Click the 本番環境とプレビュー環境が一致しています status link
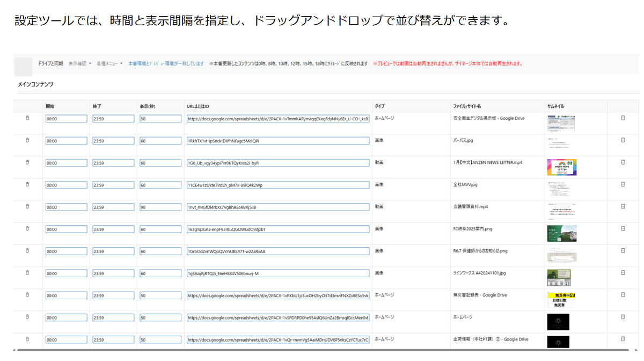Screen dimensions: 644x361 click(166, 63)
